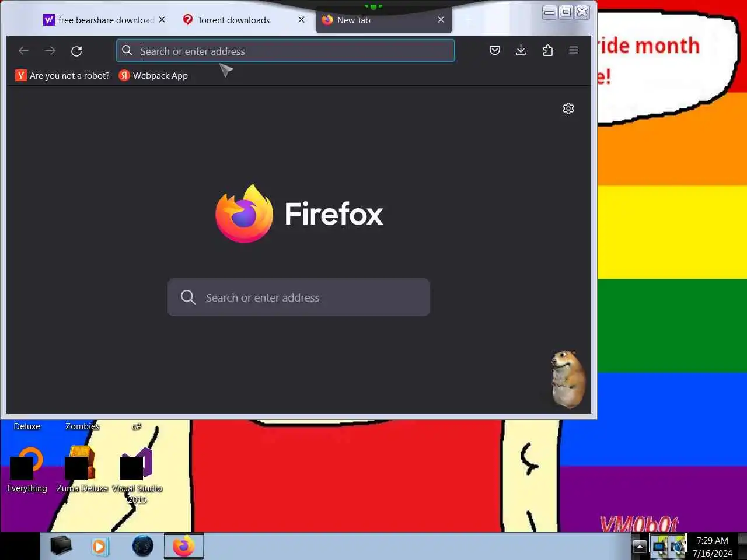Screen dimensions: 747x560
Task: Minimize the Firefox window
Action: (550, 12)
